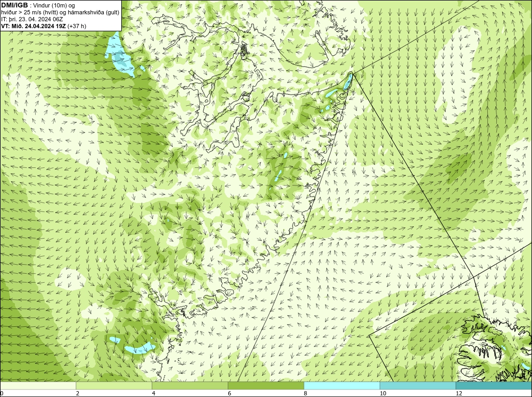Click the legend swatch between 4 and 6

[190, 386]
